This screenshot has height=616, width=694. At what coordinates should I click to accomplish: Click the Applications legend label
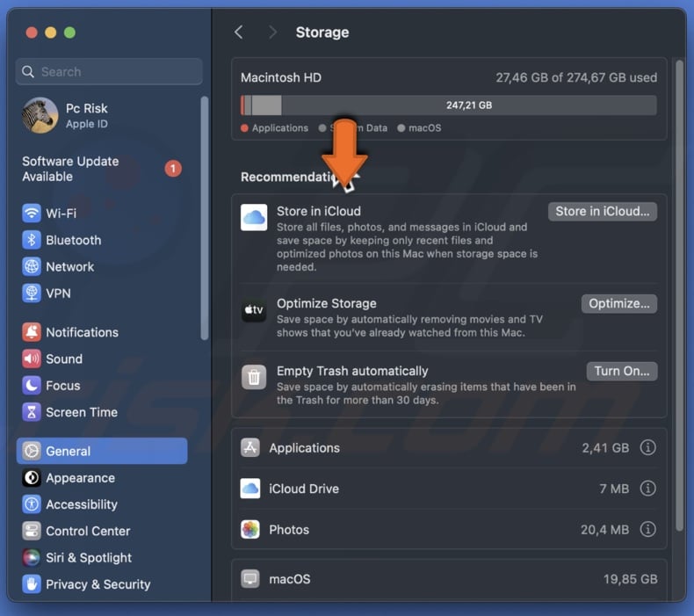tap(280, 128)
